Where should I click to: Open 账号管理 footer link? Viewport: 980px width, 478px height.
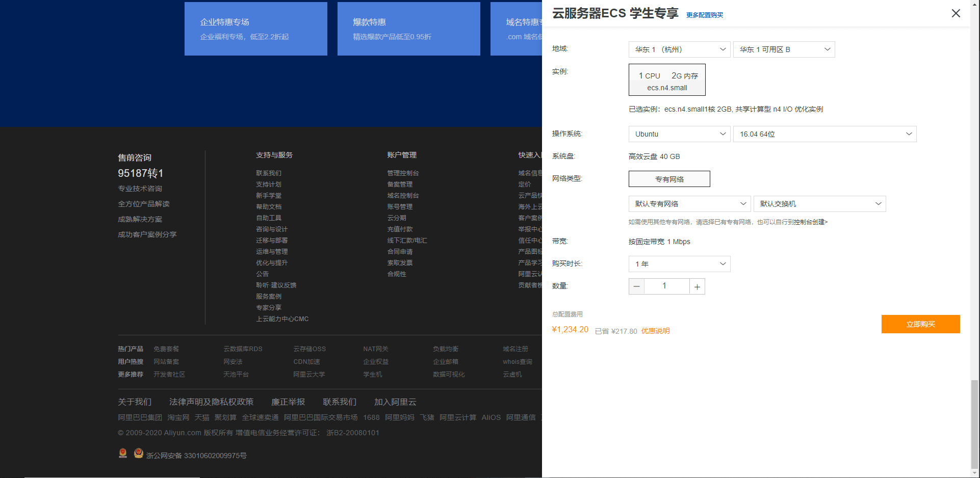[x=400, y=207]
